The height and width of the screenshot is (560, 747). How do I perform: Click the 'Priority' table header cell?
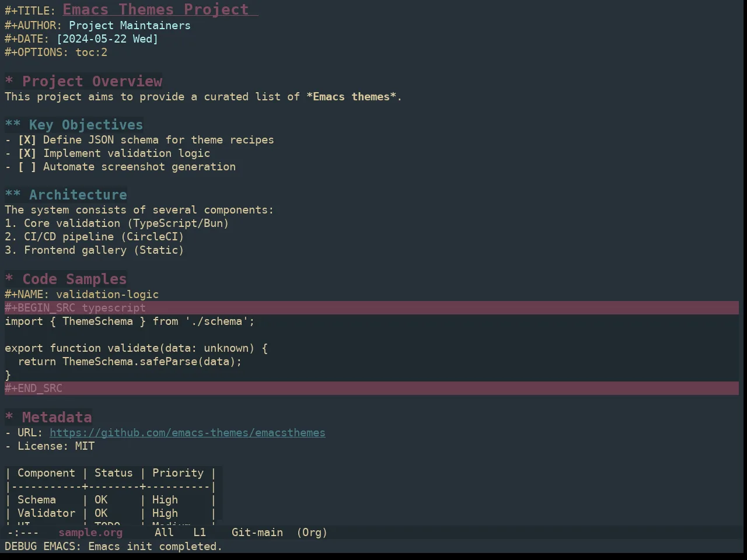click(178, 473)
